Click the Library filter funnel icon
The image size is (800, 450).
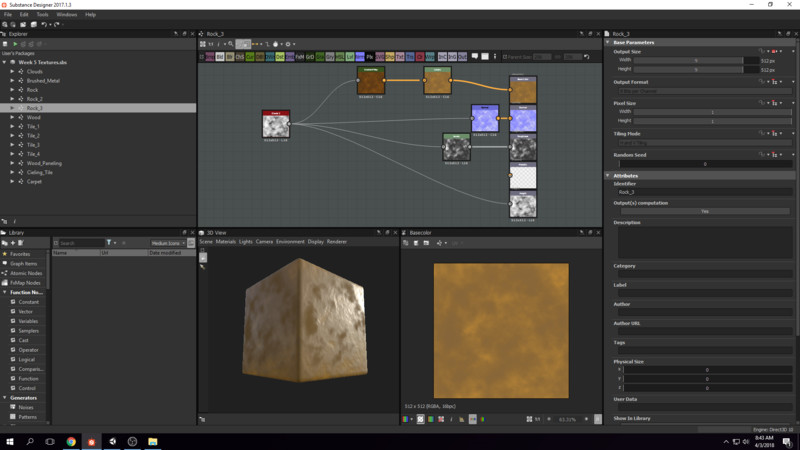pyautogui.click(x=111, y=243)
